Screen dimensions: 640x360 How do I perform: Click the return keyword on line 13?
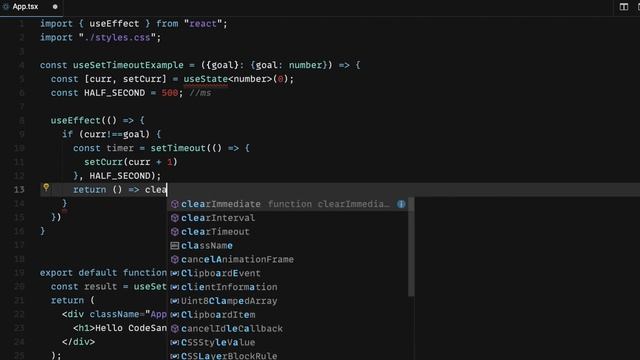click(x=89, y=190)
